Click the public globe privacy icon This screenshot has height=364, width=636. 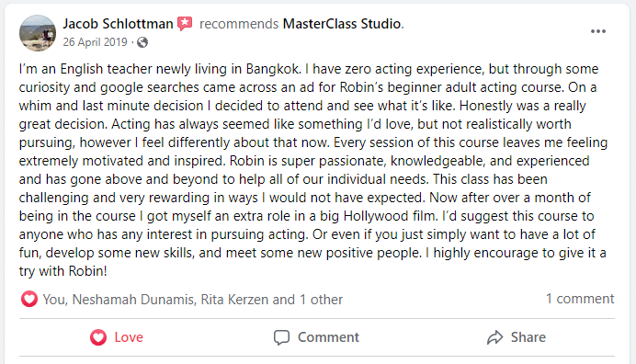[142, 42]
